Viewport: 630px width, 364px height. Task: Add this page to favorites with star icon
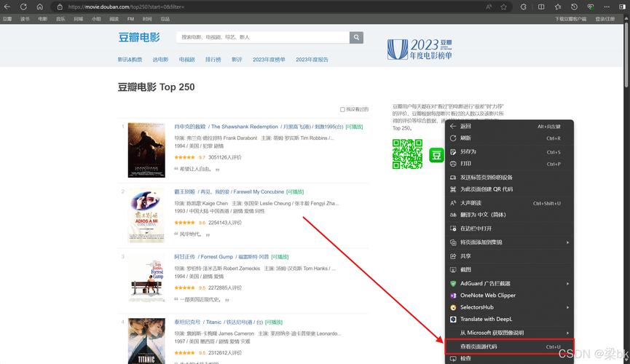(x=503, y=7)
